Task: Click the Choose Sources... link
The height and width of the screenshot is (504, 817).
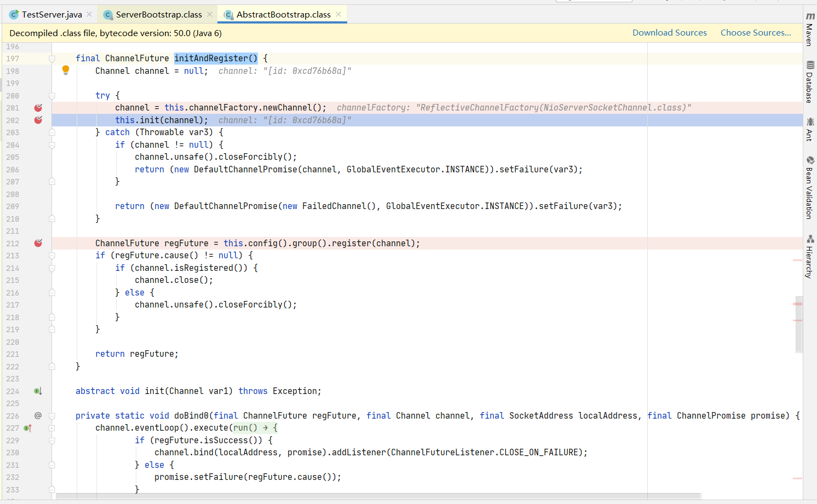Action: click(756, 33)
